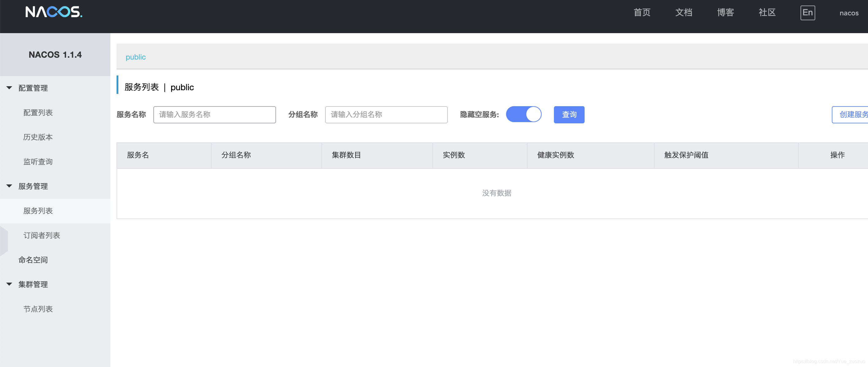Open 命名空间 in the sidebar

(33, 260)
